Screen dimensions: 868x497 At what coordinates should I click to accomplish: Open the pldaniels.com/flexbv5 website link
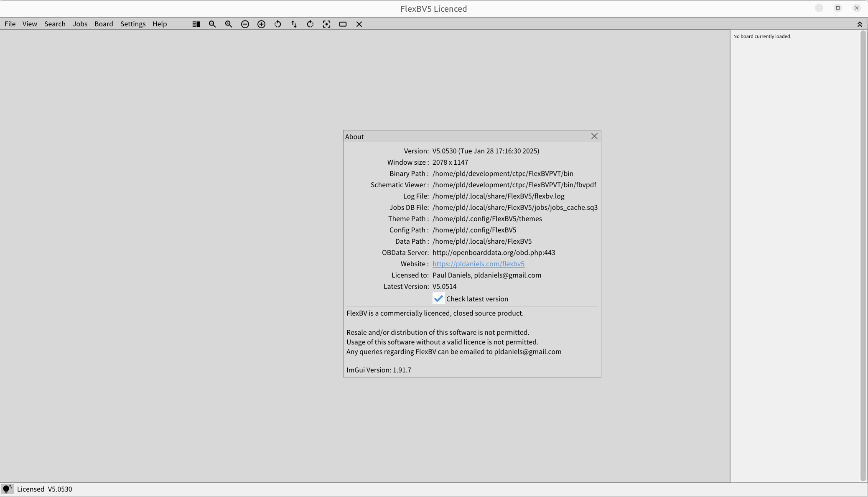[478, 264]
